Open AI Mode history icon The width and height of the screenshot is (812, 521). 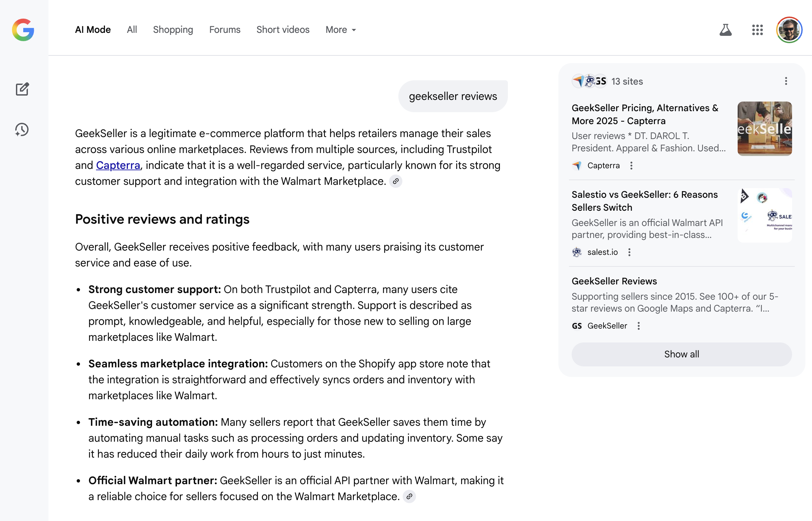click(22, 129)
